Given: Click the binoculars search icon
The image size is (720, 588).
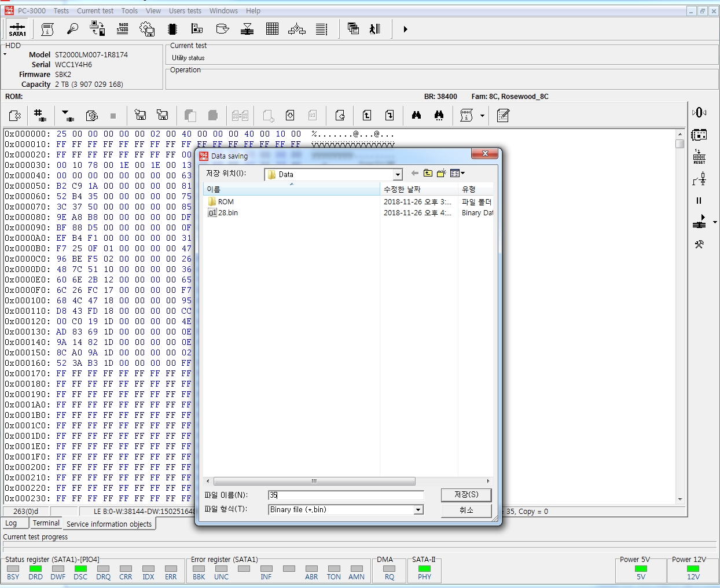Looking at the screenshot, I should 416,116.
